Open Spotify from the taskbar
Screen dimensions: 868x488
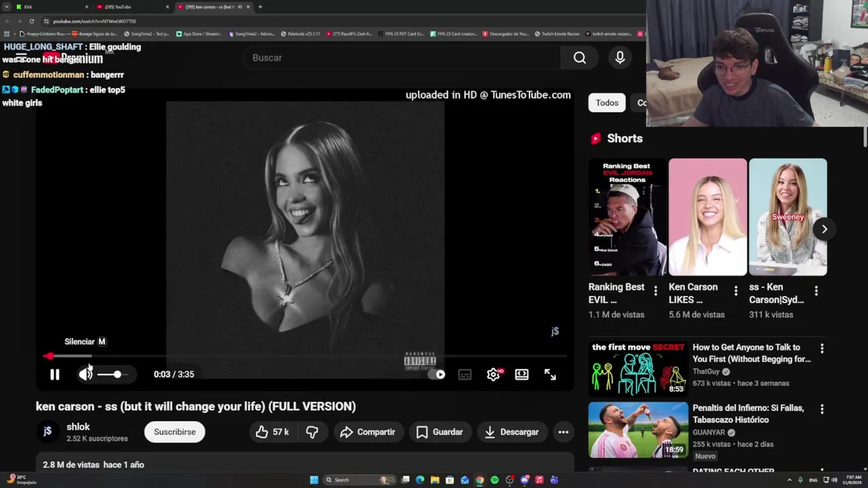pyautogui.click(x=494, y=480)
